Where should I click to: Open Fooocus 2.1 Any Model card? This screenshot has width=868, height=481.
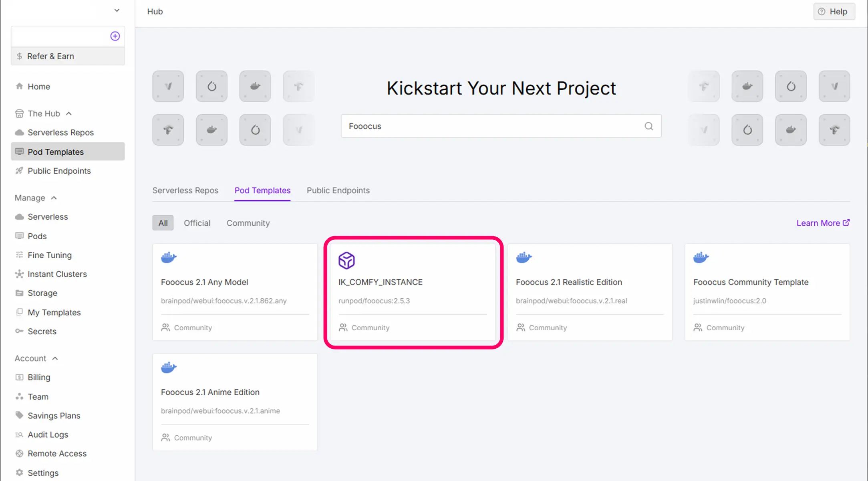point(235,292)
